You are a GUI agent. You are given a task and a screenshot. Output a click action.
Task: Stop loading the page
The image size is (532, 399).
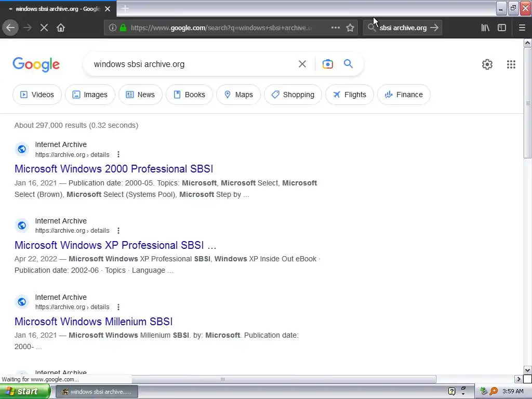click(44, 28)
